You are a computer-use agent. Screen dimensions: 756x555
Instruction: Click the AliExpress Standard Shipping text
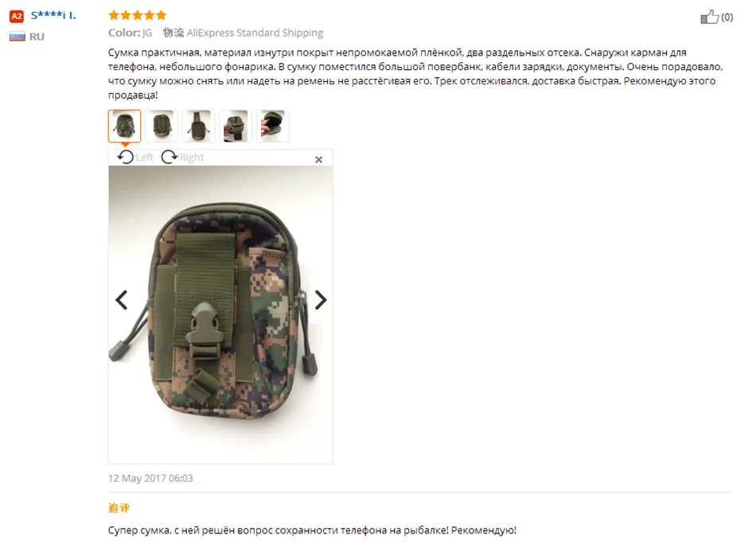click(x=255, y=33)
